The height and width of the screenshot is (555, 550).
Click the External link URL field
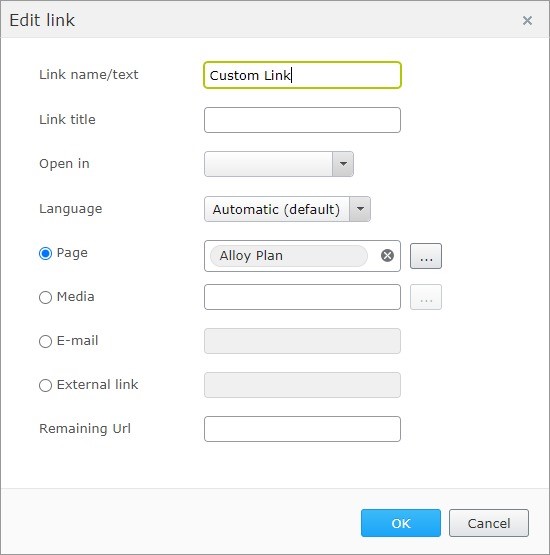302,385
